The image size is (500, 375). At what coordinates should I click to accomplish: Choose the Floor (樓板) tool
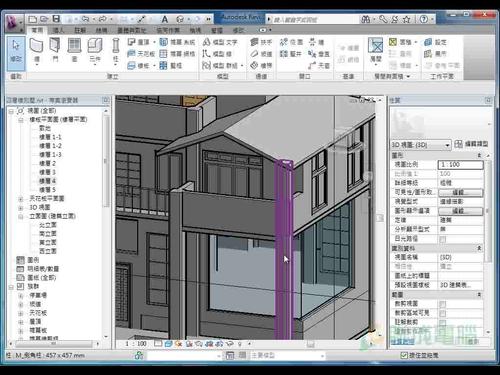click(142, 65)
